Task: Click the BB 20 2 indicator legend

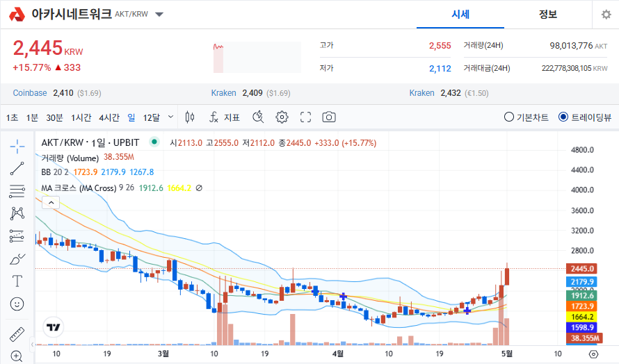Action: 55,172
